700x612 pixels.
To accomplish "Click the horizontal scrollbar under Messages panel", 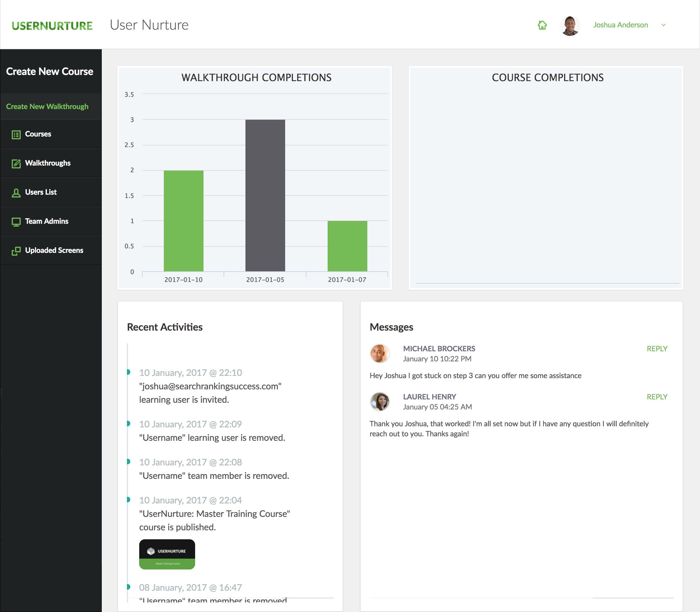I will pos(633,598).
